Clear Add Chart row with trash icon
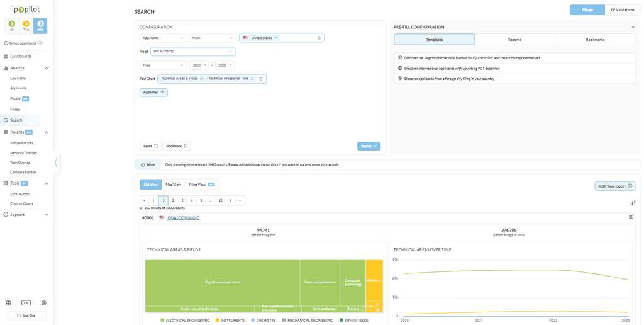Image resolution: width=644 pixels, height=325 pixels. click(261, 79)
